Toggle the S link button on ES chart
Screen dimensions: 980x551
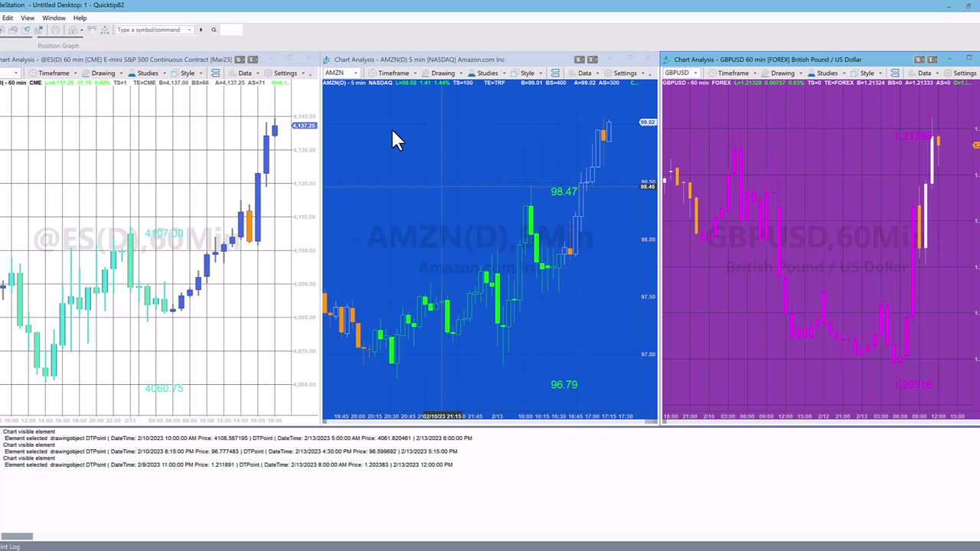pyautogui.click(x=240, y=60)
